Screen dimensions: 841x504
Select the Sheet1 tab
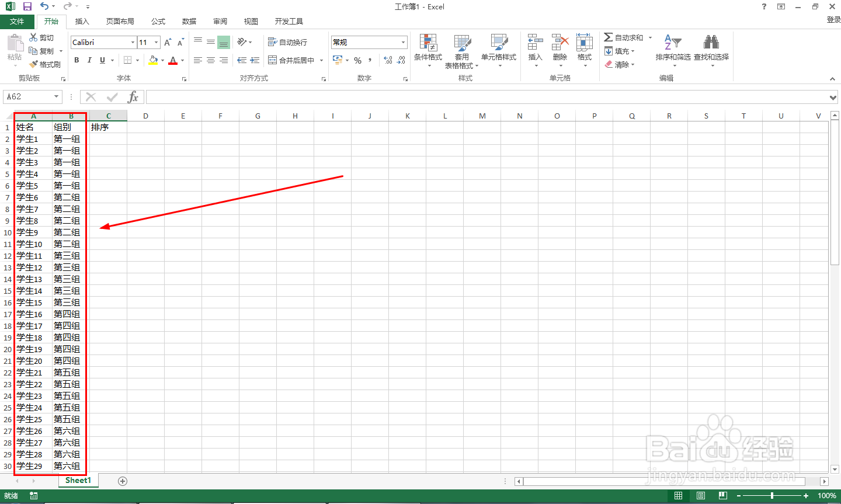point(78,481)
